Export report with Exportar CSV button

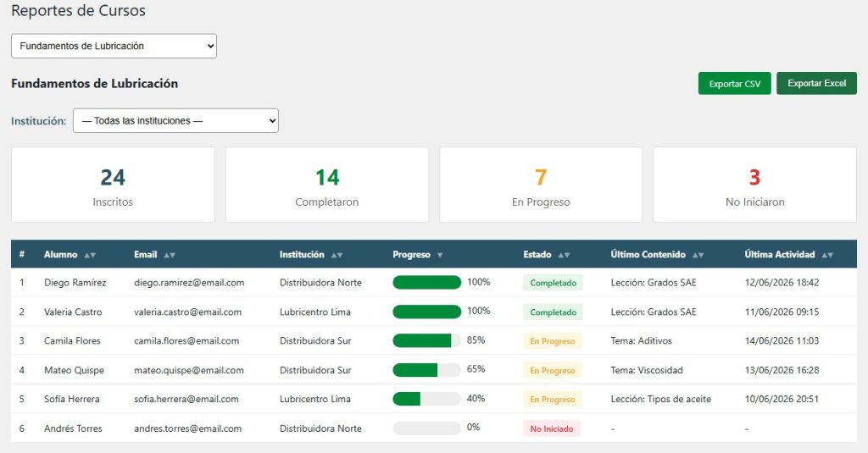click(x=734, y=84)
